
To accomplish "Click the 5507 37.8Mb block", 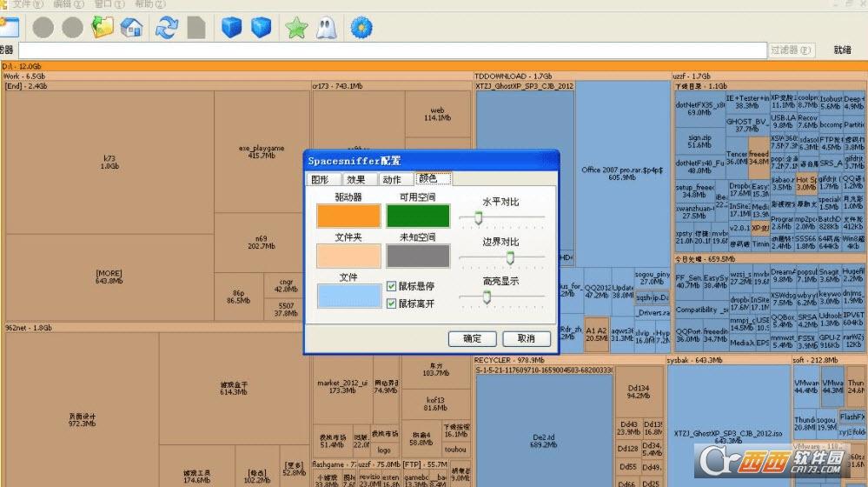I will point(286,310).
